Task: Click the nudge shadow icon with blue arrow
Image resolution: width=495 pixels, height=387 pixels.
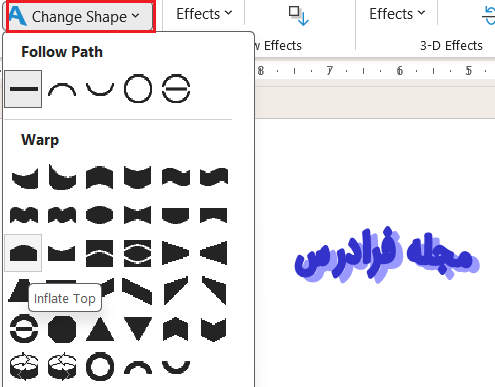Action: pos(299,16)
